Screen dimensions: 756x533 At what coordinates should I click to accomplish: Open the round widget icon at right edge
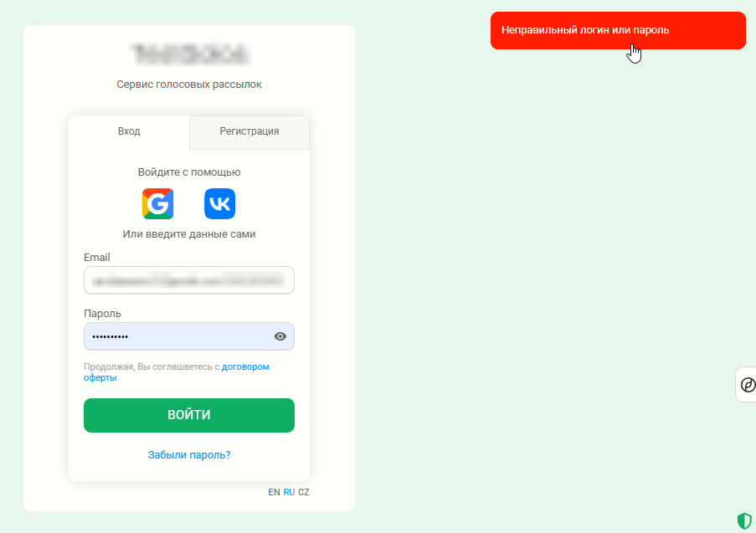[748, 385]
